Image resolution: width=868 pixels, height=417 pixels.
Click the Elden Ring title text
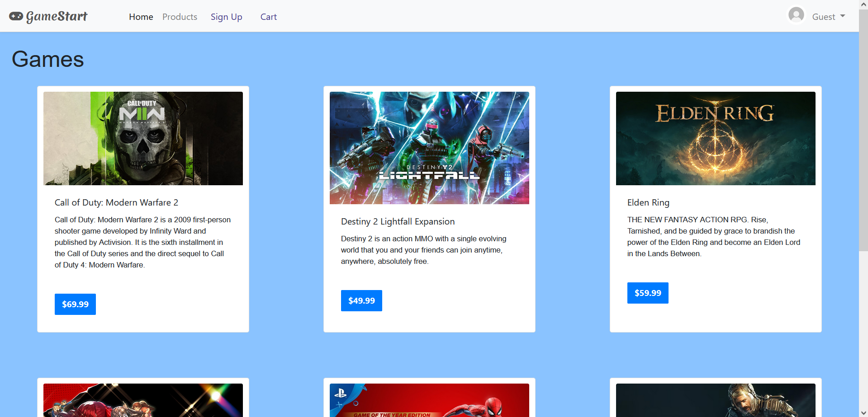pyautogui.click(x=648, y=202)
